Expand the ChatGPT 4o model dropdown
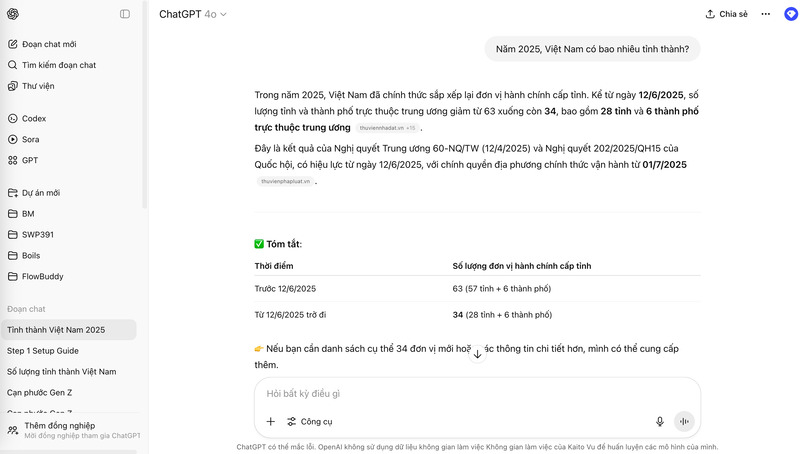Viewport: 800px width, 454px height. click(x=193, y=14)
